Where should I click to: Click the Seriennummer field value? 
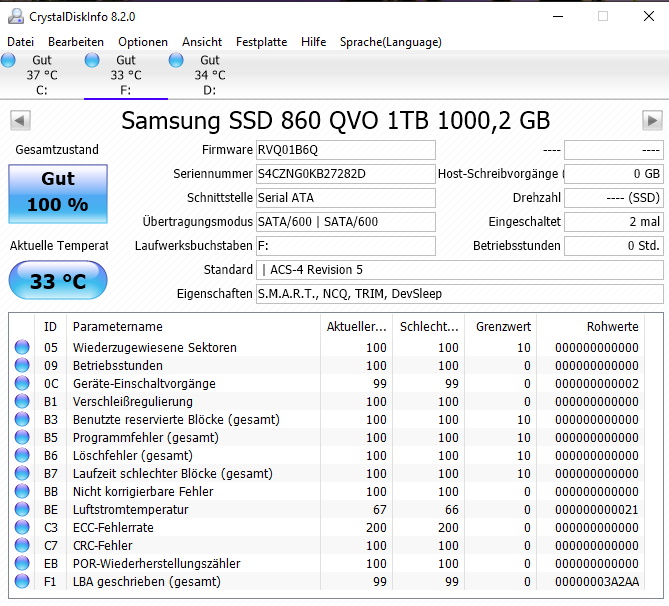point(346,174)
